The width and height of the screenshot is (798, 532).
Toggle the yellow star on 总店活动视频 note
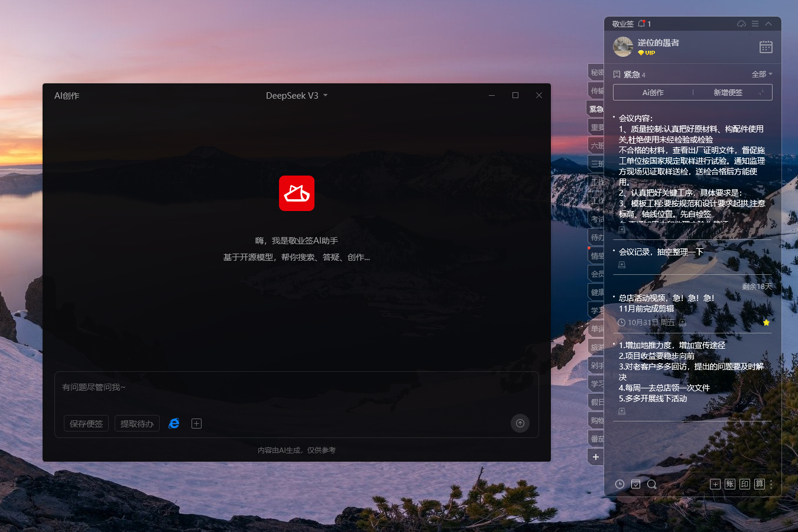[766, 323]
